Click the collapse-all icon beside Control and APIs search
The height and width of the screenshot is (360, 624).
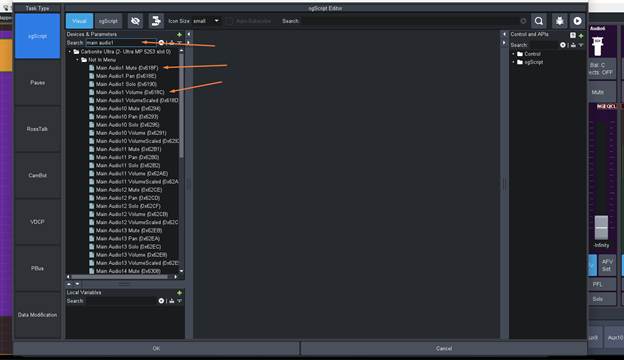click(573, 45)
